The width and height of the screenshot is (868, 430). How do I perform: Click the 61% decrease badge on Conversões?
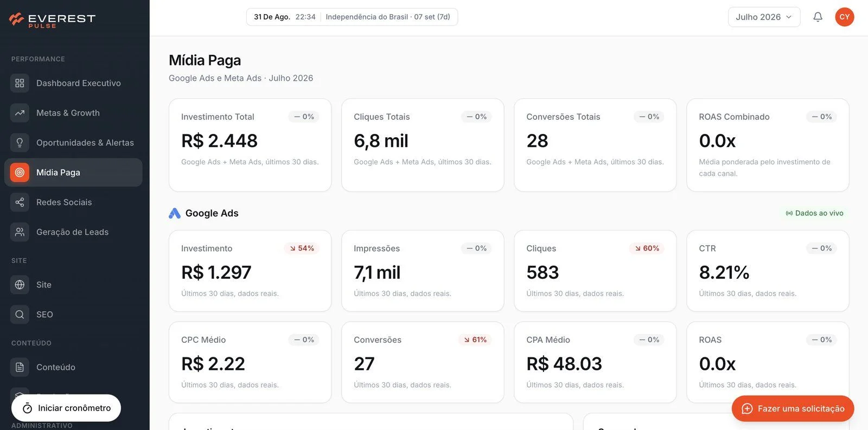point(475,340)
